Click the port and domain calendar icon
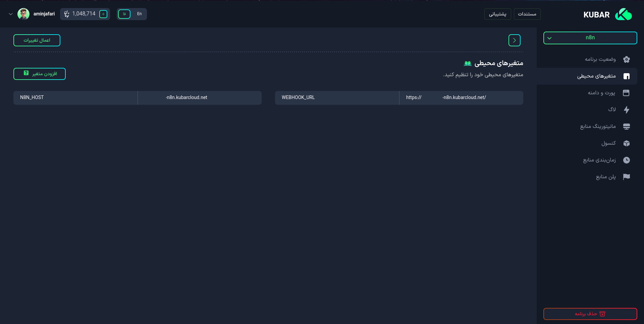The width and height of the screenshot is (644, 324). (x=626, y=93)
